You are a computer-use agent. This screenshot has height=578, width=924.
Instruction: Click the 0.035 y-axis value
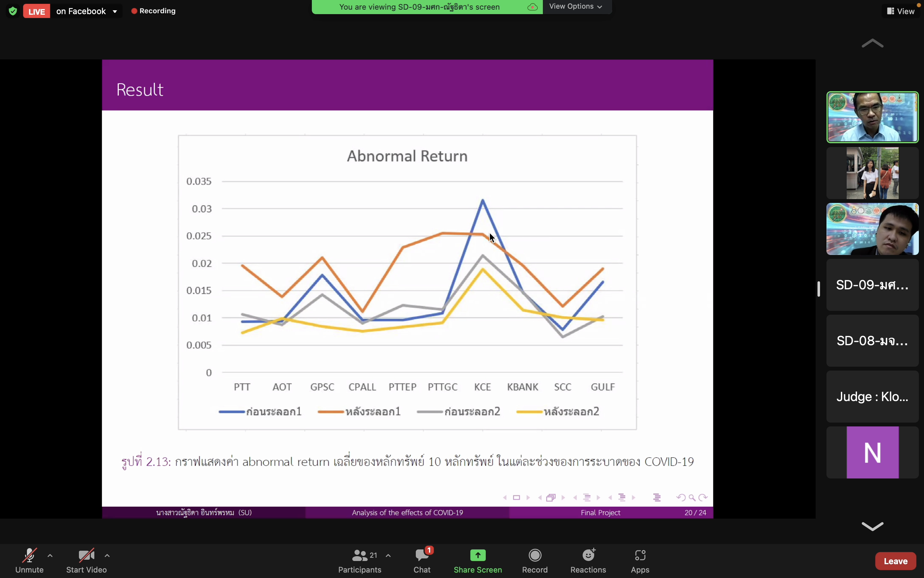[x=199, y=181]
